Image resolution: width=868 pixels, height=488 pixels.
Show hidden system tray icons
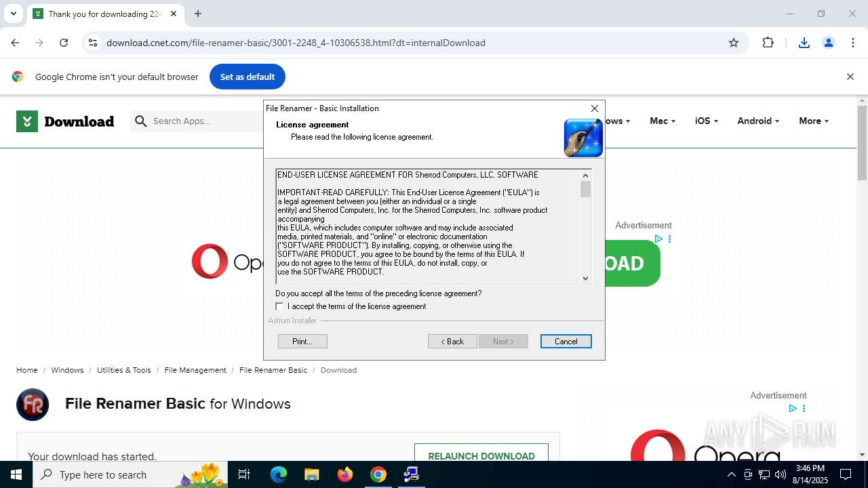(731, 474)
